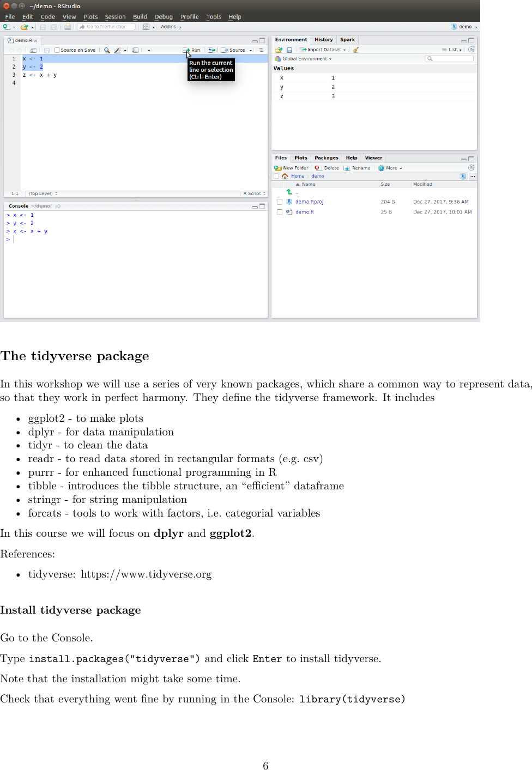Open the More dropdown in Files pane
532x770 pixels.
390,168
